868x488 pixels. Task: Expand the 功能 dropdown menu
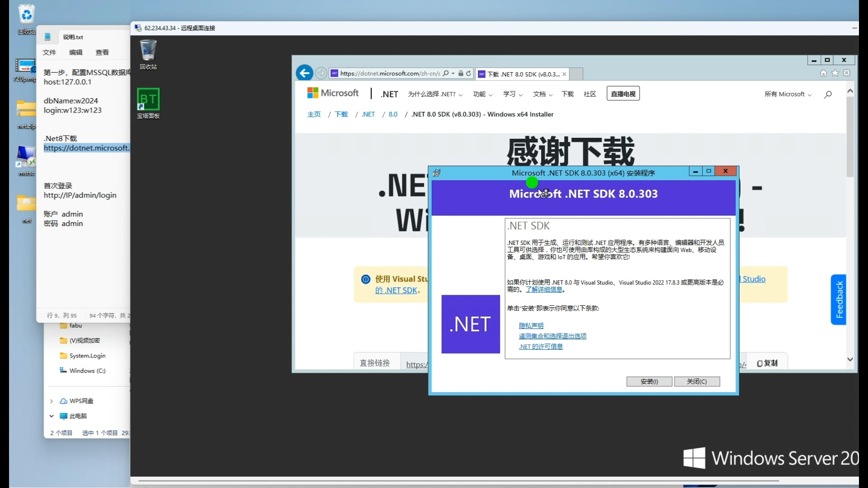pos(483,94)
